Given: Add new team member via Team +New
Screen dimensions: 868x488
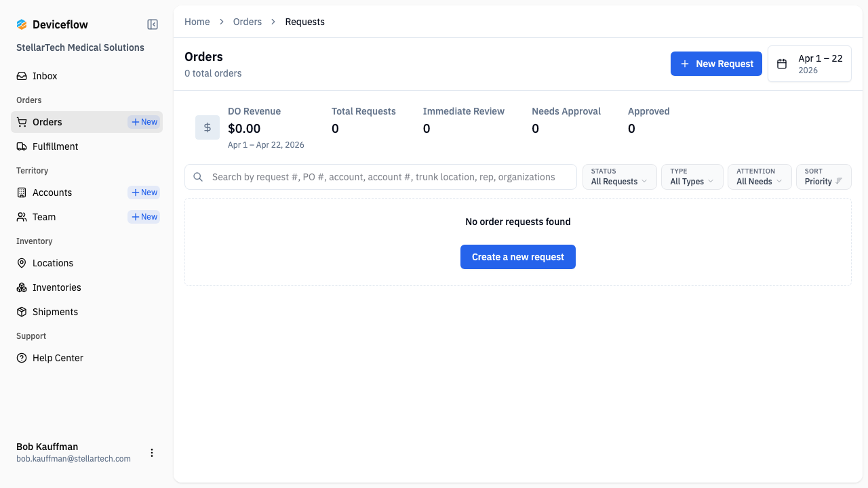Looking at the screenshot, I should (144, 217).
